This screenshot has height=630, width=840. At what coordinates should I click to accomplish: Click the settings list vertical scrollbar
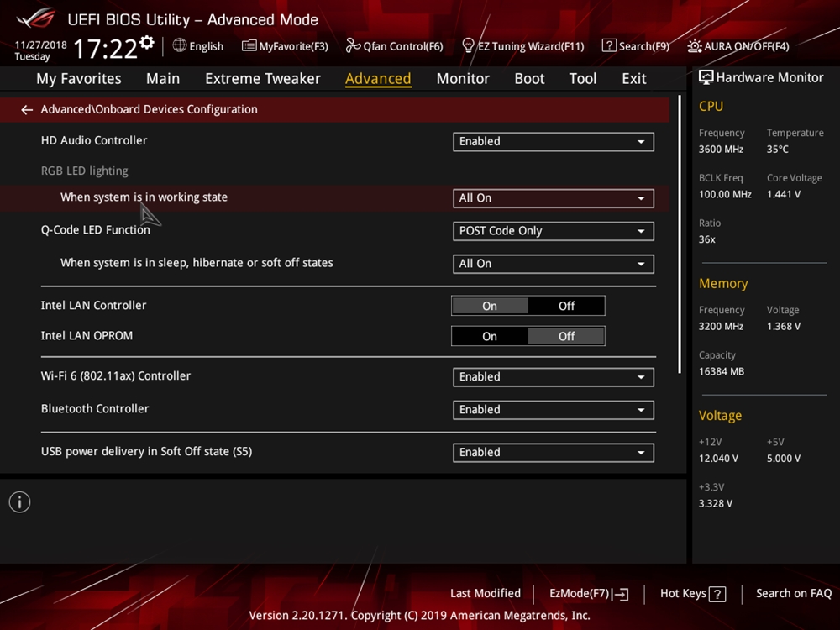[680, 235]
